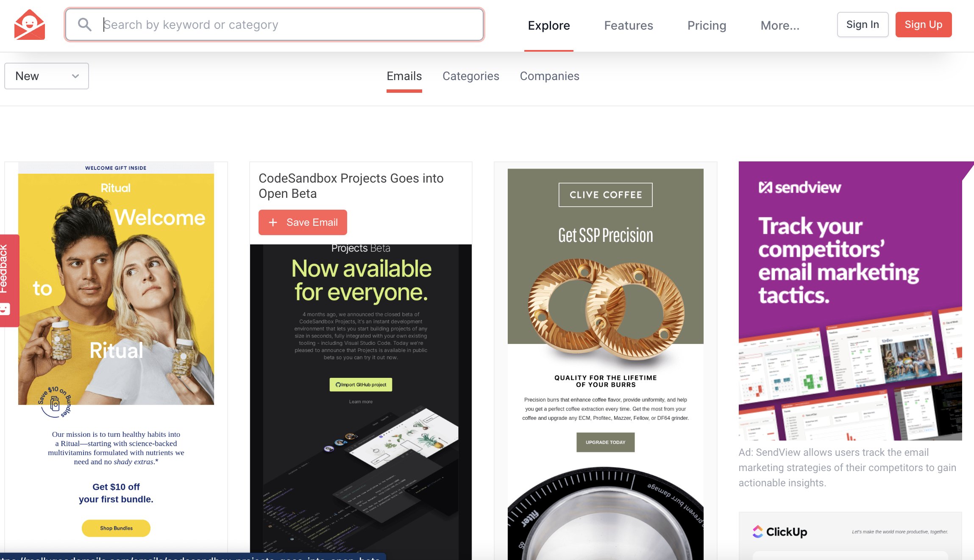Switch to the Categories tab
The height and width of the screenshot is (560, 974).
(x=470, y=76)
